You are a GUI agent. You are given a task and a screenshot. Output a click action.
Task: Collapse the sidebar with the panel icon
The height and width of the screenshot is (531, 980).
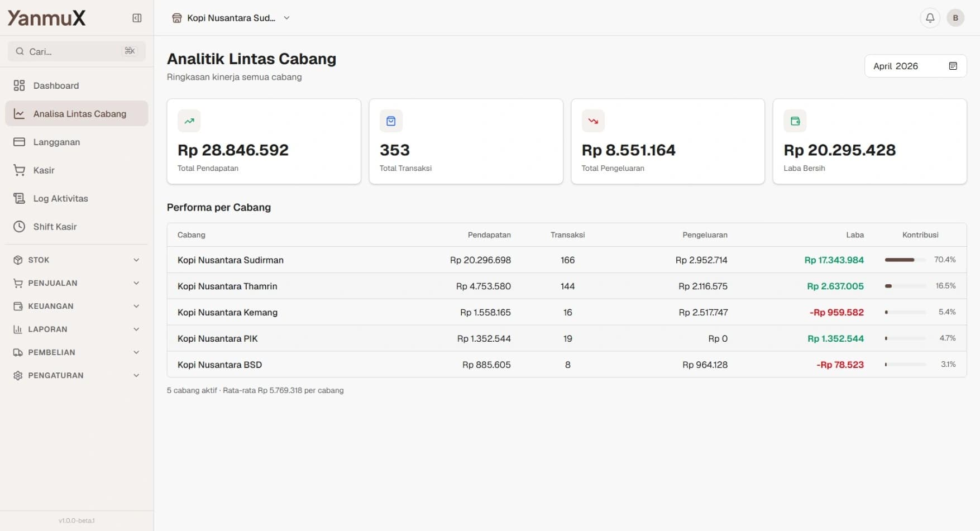point(137,18)
